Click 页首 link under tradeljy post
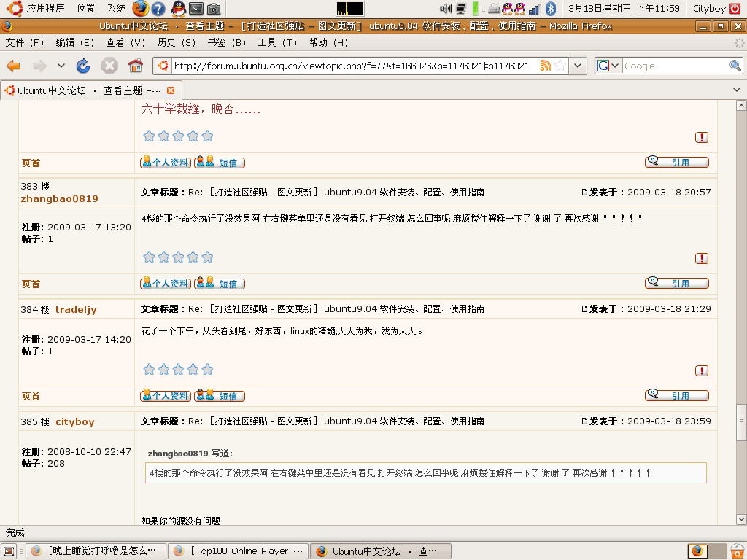The image size is (747, 560). click(x=31, y=397)
